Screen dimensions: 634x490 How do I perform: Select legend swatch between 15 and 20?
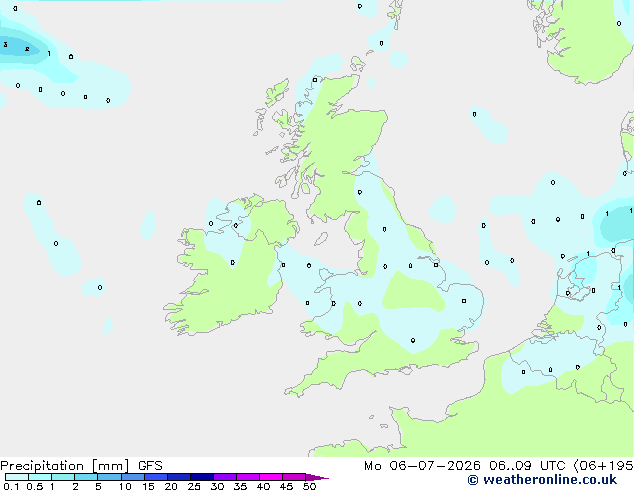[156, 477]
